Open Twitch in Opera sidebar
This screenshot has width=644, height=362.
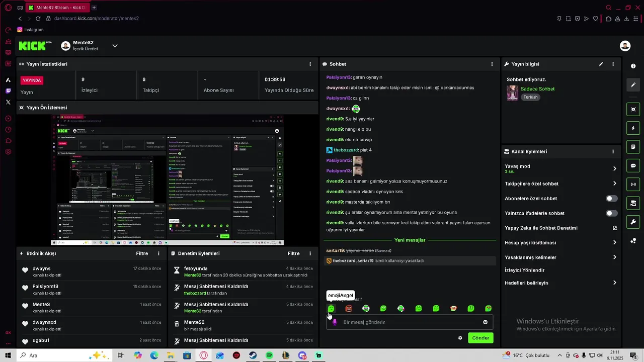click(8, 91)
